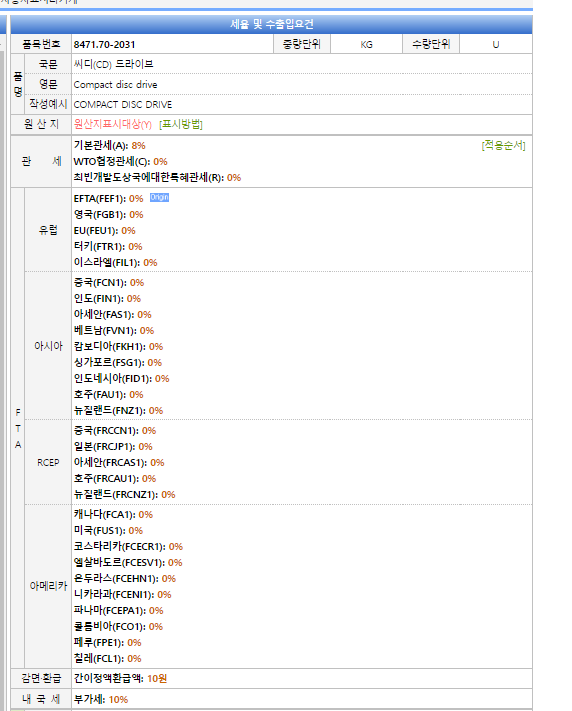Click the 미국(FUS1) tariff rate

pos(108,531)
